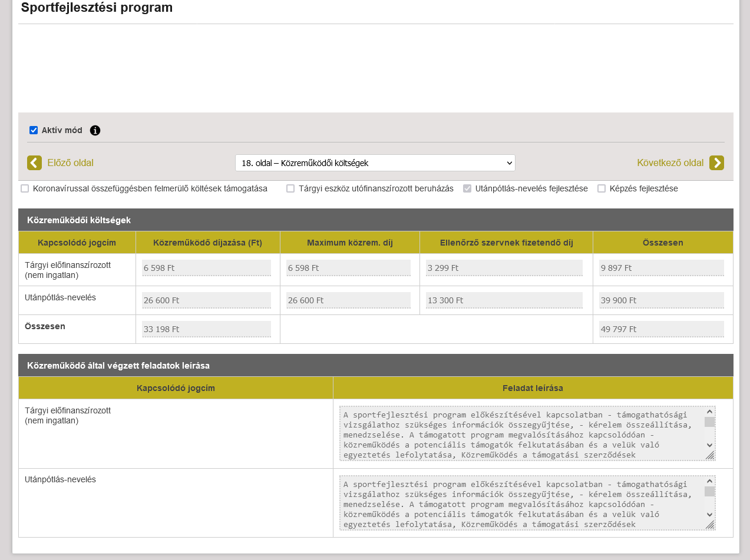750x560 pixels.
Task: Click the info icon beside Aktív mód
Action: (95, 130)
